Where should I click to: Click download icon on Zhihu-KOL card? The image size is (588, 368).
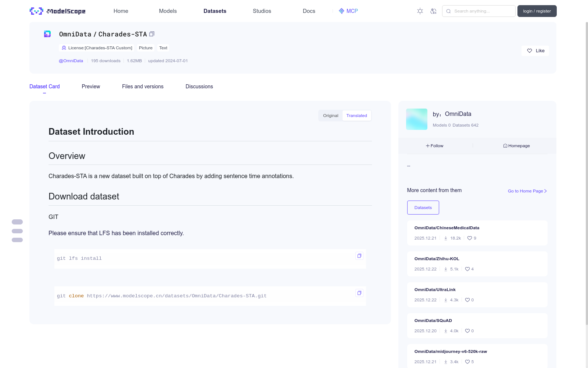[x=446, y=269]
